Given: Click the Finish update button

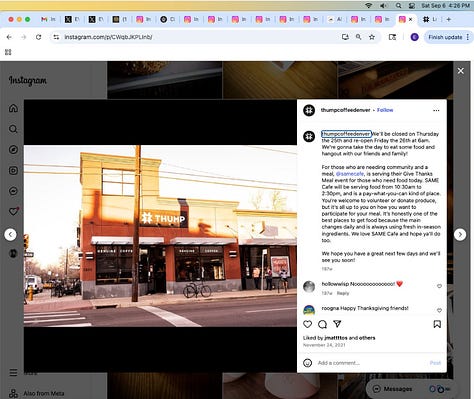Looking at the screenshot, I should coord(445,37).
